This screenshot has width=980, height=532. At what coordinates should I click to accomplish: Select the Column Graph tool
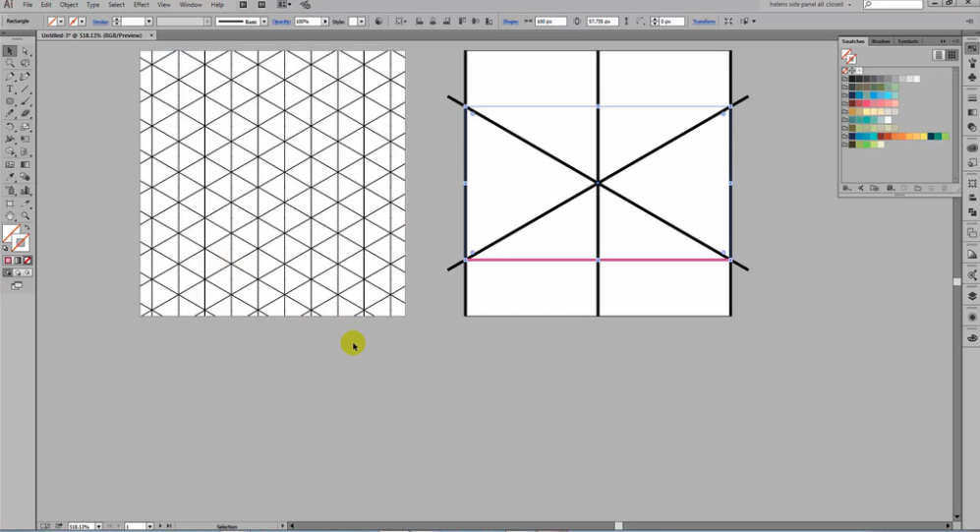(x=25, y=191)
